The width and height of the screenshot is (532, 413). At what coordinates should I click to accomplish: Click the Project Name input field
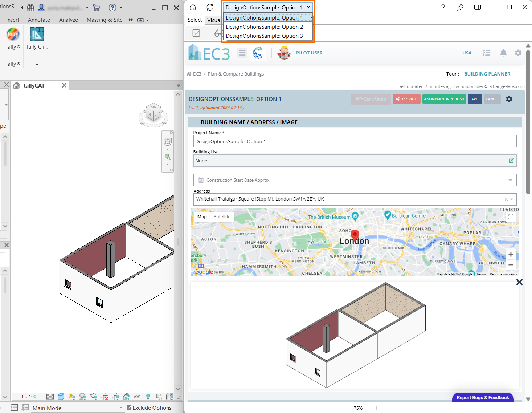pyautogui.click(x=355, y=142)
